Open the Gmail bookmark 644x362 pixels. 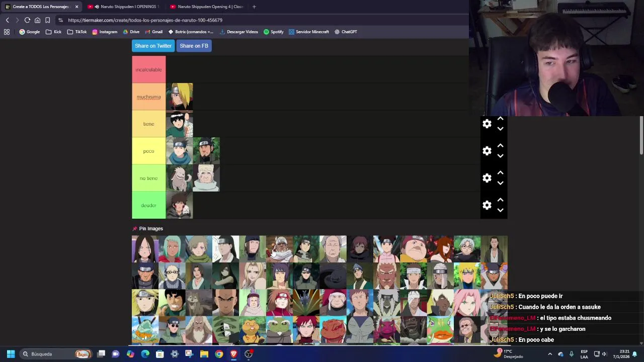pyautogui.click(x=153, y=32)
